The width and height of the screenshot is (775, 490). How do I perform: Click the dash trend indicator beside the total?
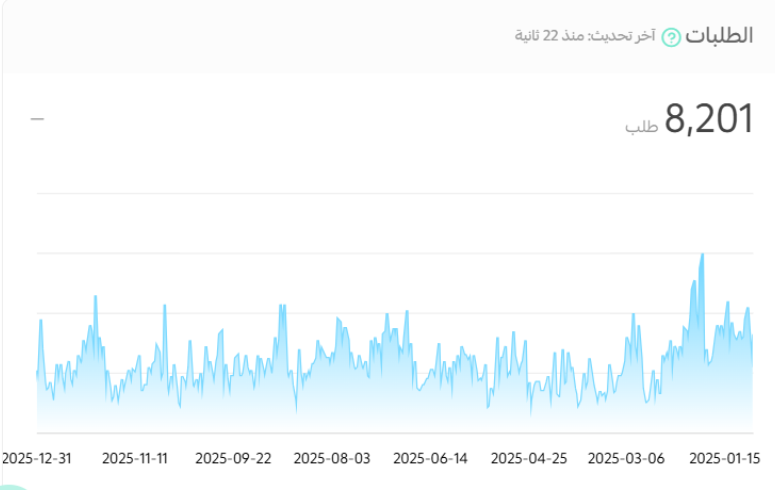38,119
